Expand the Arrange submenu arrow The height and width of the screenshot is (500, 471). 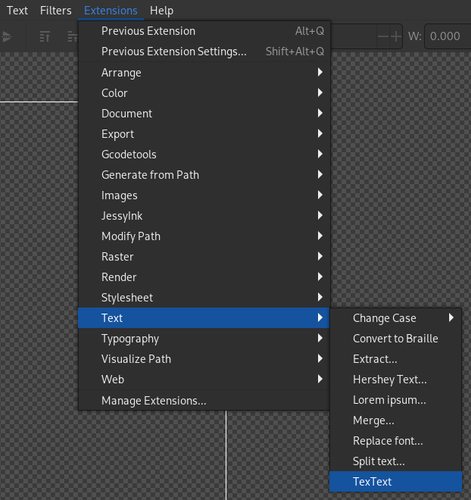pos(320,72)
